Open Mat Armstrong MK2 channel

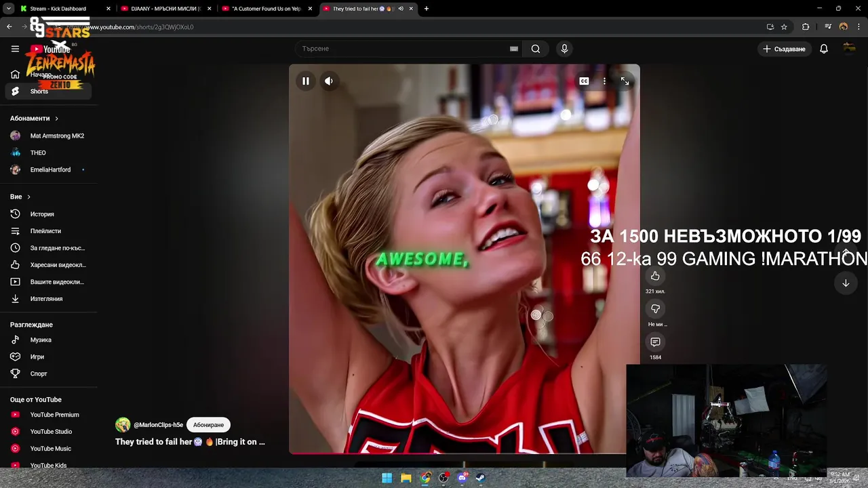pos(48,136)
